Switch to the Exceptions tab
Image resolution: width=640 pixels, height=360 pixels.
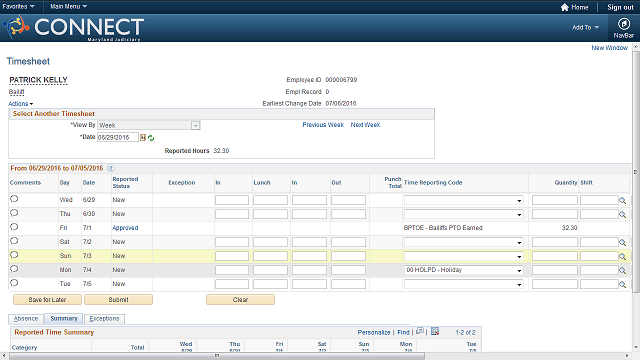[x=104, y=318]
